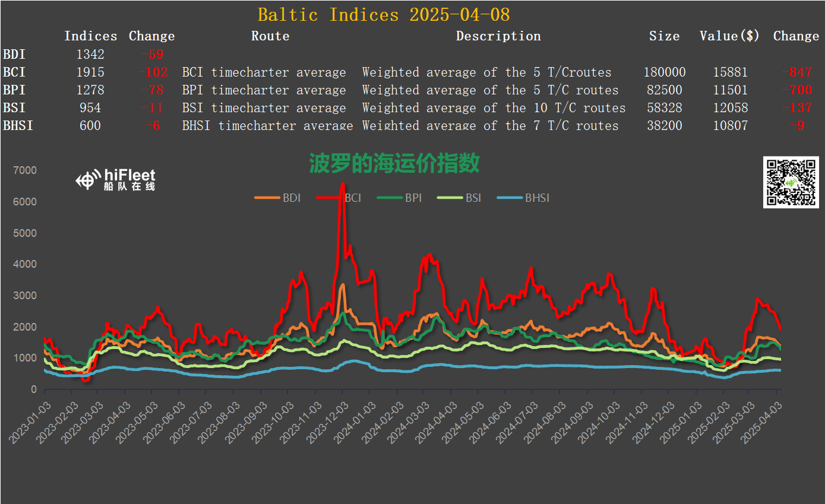Click BHSI timecharter average route text

[267, 126]
